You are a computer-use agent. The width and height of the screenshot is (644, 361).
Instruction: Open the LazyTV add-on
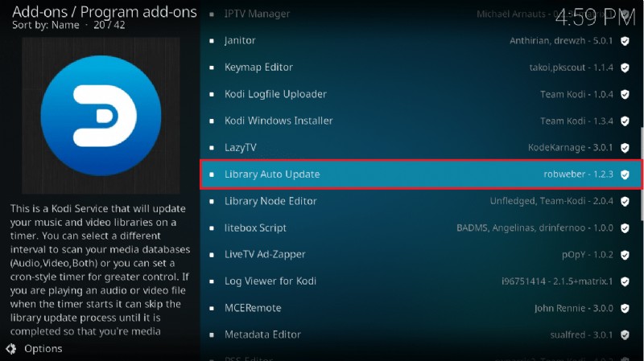click(420, 147)
